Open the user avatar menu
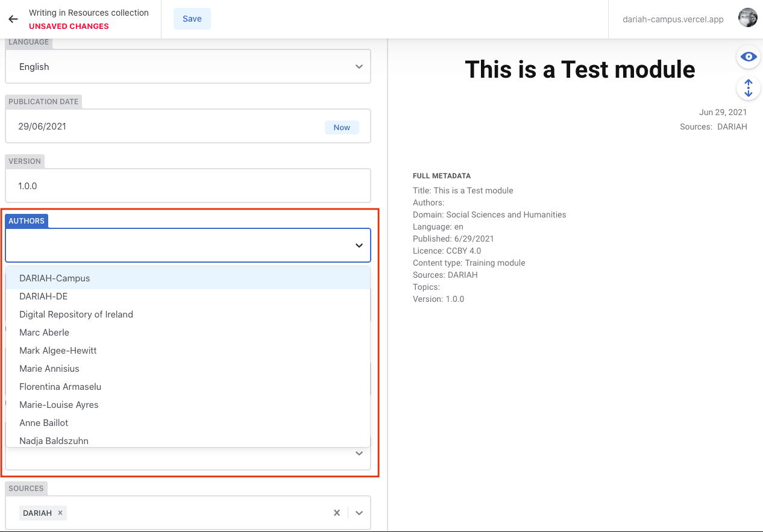 coord(748,18)
